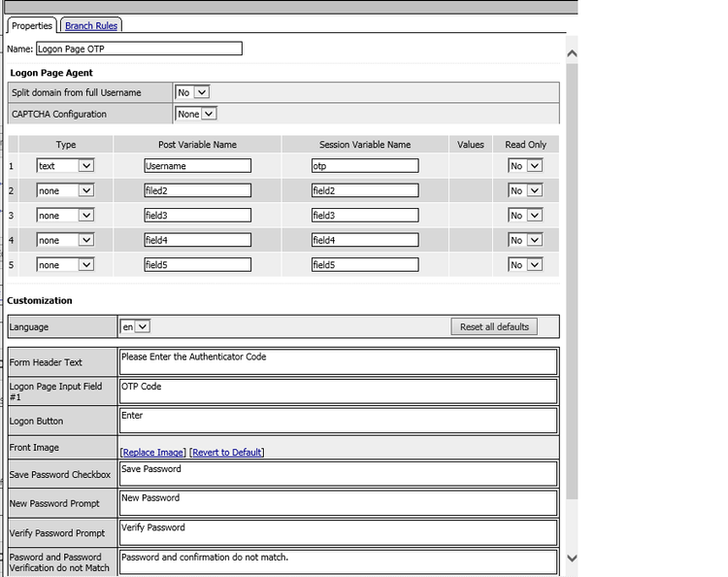This screenshot has width=728, height=577.
Task: Open Split domain from full Username dropdown
Action: tap(192, 92)
